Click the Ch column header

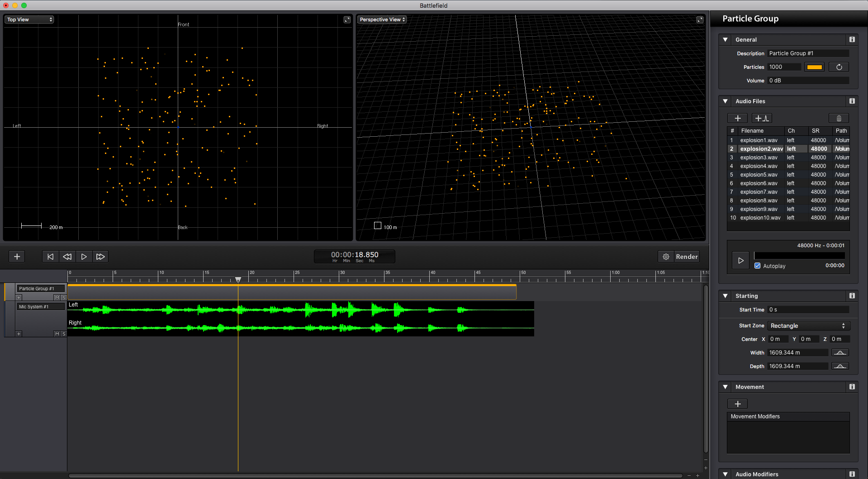[796, 131]
